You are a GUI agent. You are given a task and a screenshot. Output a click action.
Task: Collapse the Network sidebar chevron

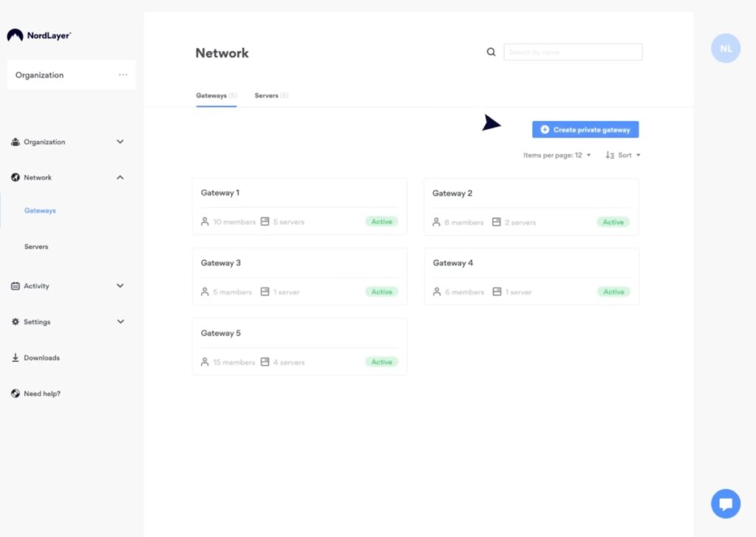click(x=120, y=177)
